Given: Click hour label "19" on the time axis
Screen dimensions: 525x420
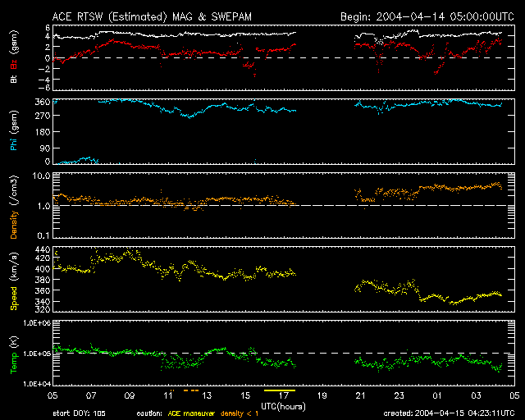Looking at the screenshot, I should pyautogui.click(x=322, y=395).
